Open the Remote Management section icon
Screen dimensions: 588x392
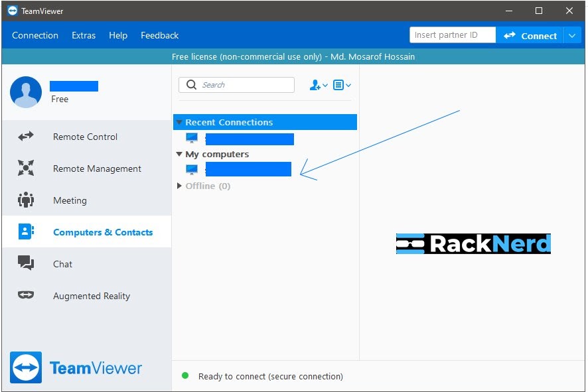[26, 168]
